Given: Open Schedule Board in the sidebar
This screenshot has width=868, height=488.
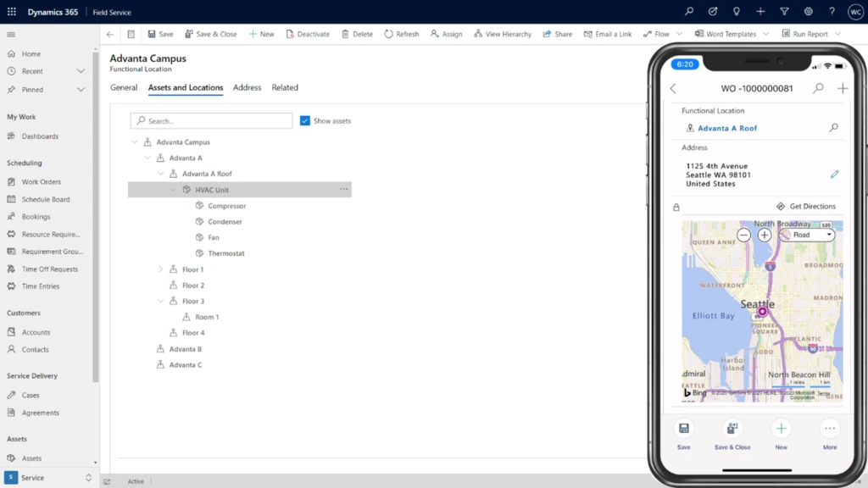Looking at the screenshot, I should 46,199.
